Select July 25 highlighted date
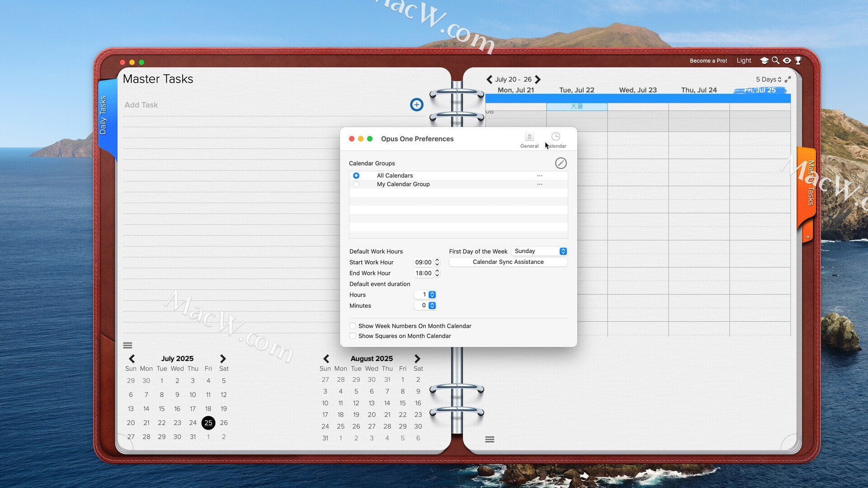This screenshot has height=488, width=868. 208,423
